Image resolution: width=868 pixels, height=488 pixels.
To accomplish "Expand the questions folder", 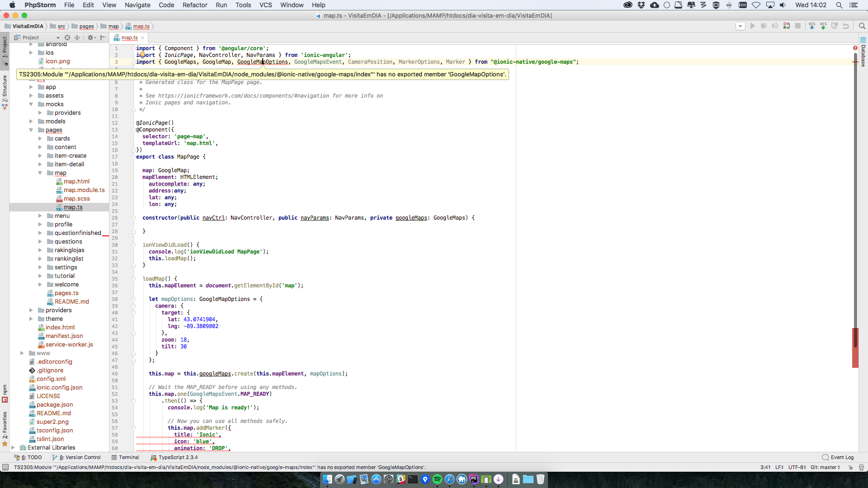I will [40, 242].
